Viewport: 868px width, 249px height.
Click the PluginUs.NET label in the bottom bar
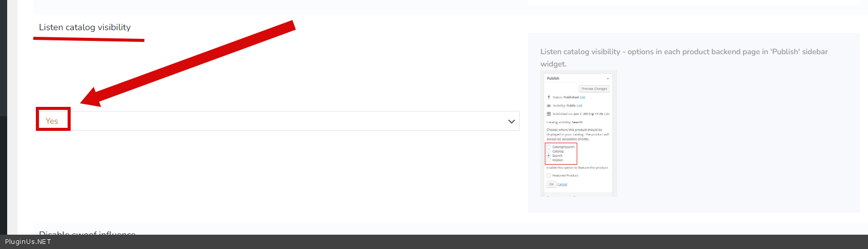[28, 242]
